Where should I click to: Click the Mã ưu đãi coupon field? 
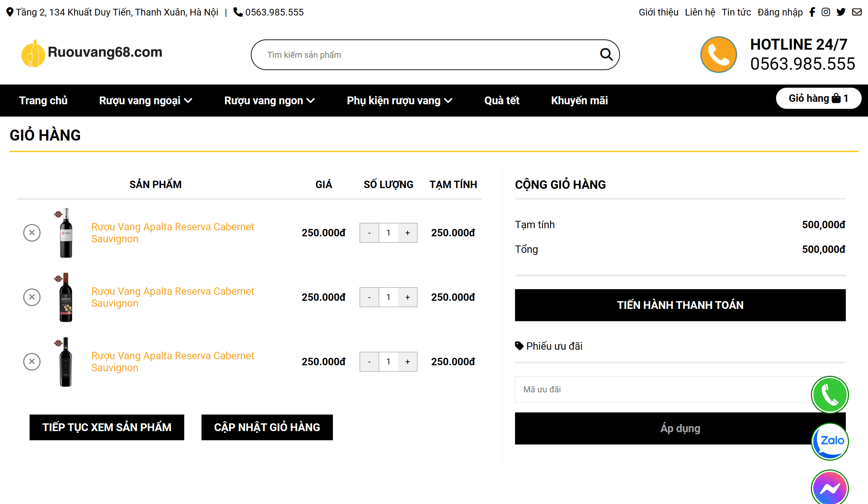(680, 390)
